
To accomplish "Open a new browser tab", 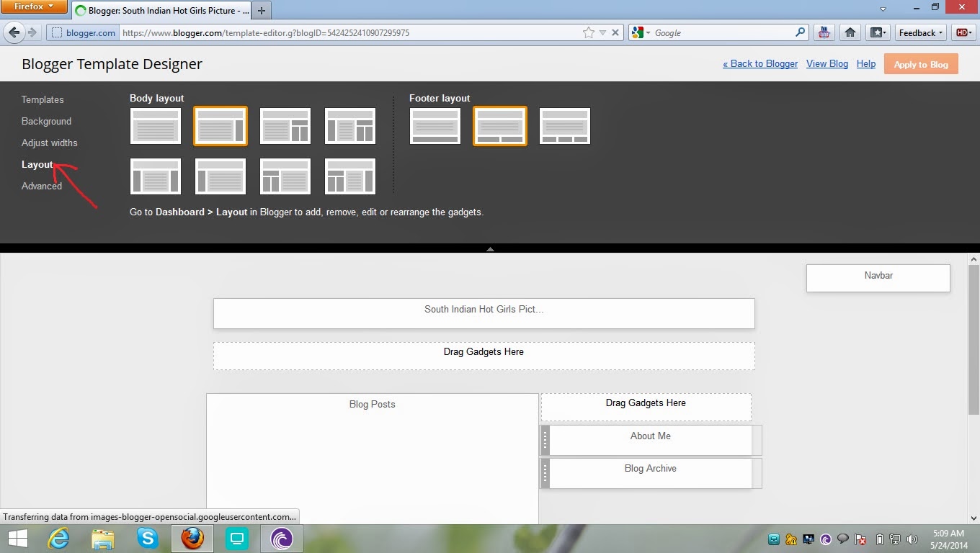I will (x=262, y=11).
